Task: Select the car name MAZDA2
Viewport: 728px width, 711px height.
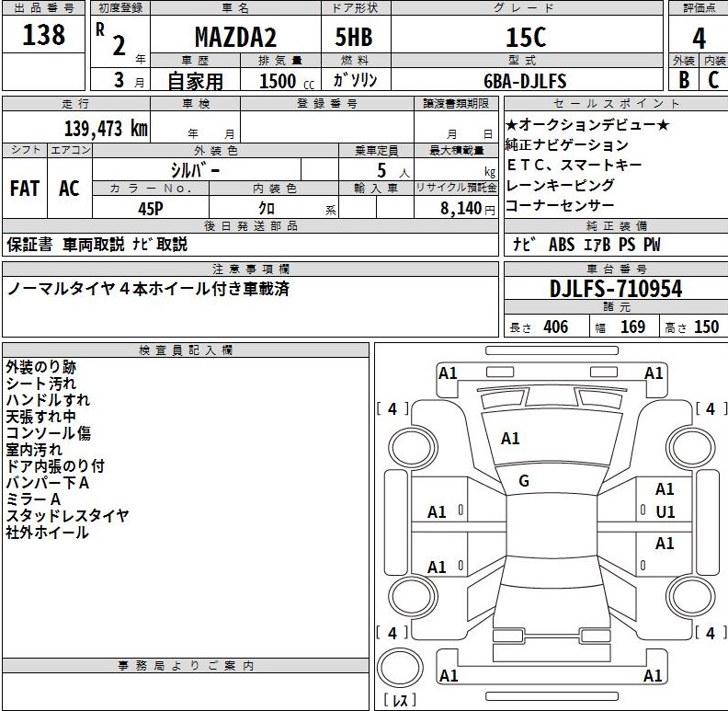Action: (235, 37)
